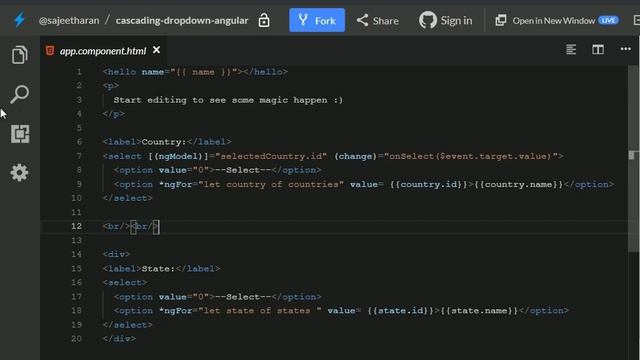Click the StackBlitz lightning bolt logo
Image resolution: width=640 pixels, height=360 pixels.
pyautogui.click(x=19, y=20)
